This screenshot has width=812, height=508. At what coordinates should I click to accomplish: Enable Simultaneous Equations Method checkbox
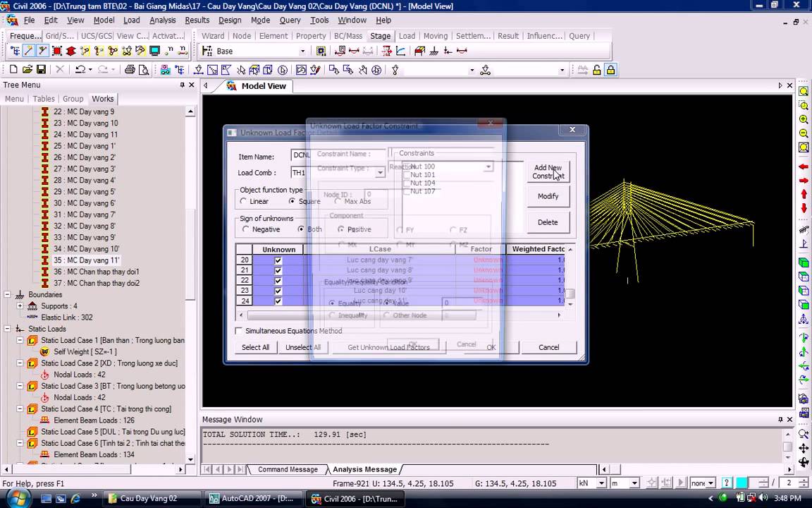tap(239, 331)
